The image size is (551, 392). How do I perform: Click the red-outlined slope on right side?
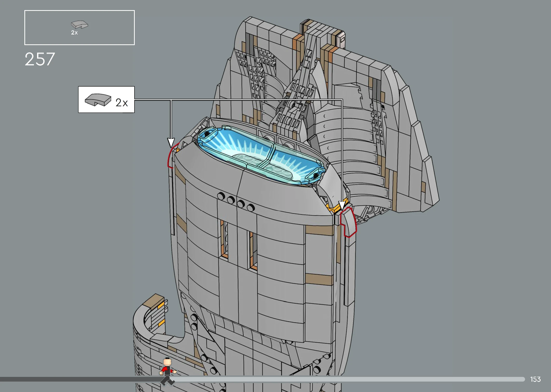tap(349, 222)
